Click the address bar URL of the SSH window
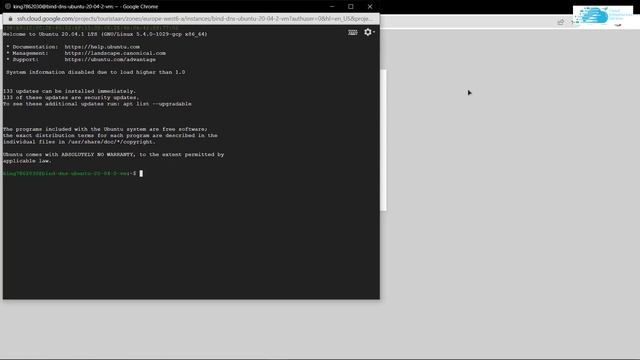Viewport: 640px width, 360px height. click(194, 19)
